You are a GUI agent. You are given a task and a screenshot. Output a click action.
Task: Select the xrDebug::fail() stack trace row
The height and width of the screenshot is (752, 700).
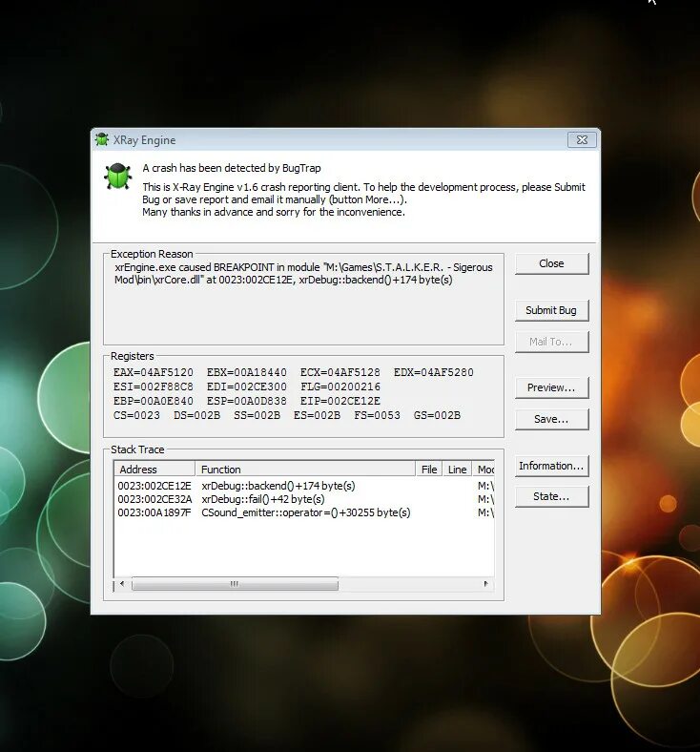304,499
